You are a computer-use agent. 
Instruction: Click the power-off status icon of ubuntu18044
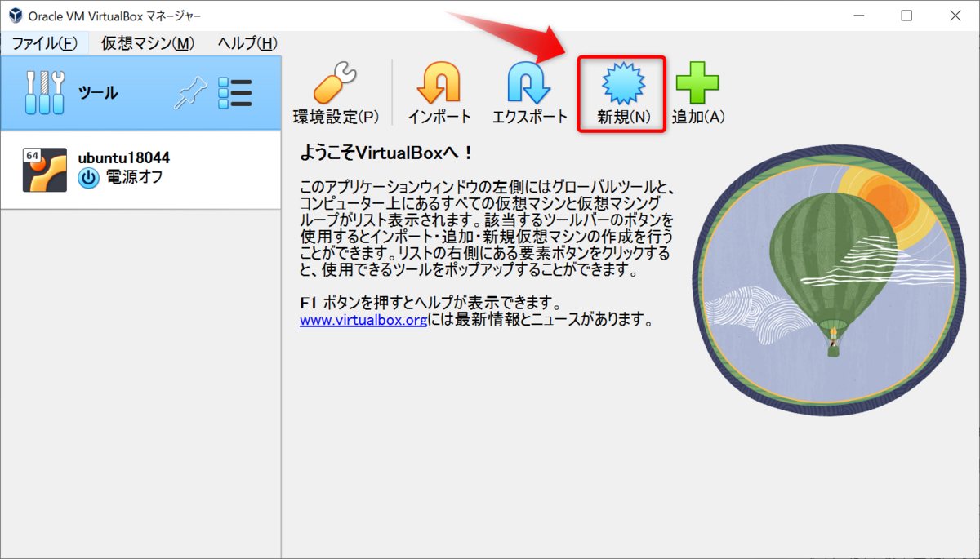(88, 178)
